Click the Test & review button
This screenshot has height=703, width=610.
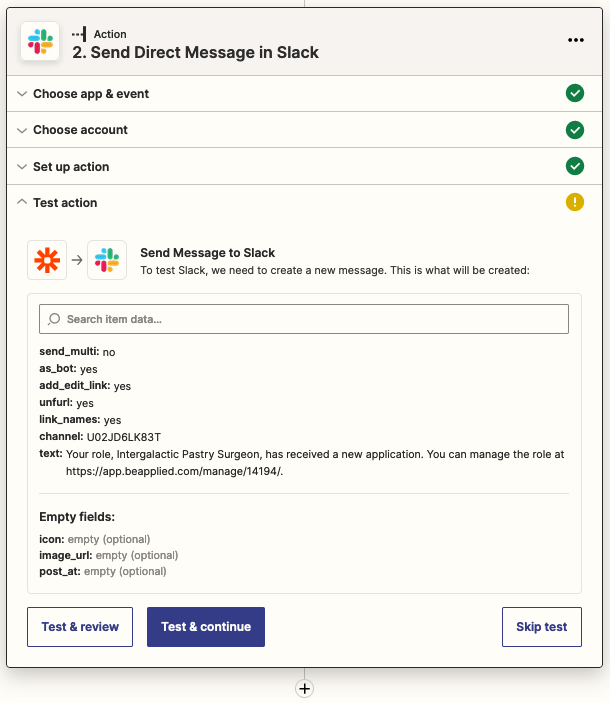pyautogui.click(x=80, y=627)
